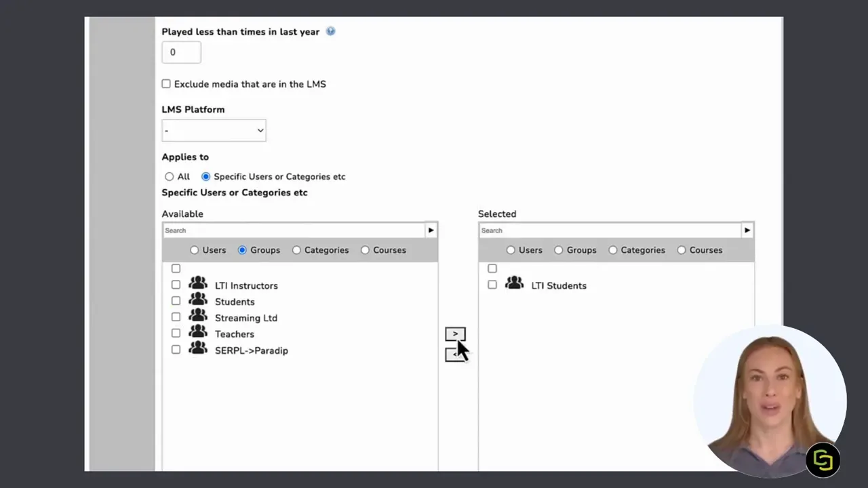
Task: Click the Selected list Search field
Action: tap(610, 230)
